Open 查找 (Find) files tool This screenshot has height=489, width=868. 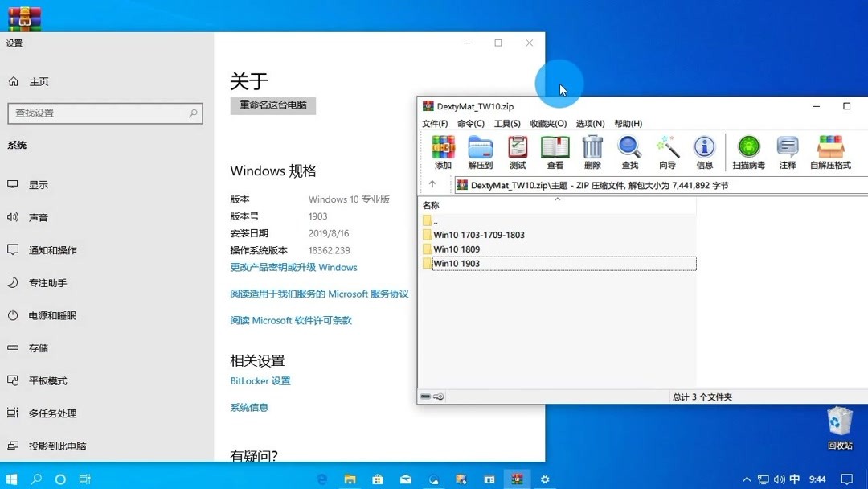coord(629,153)
